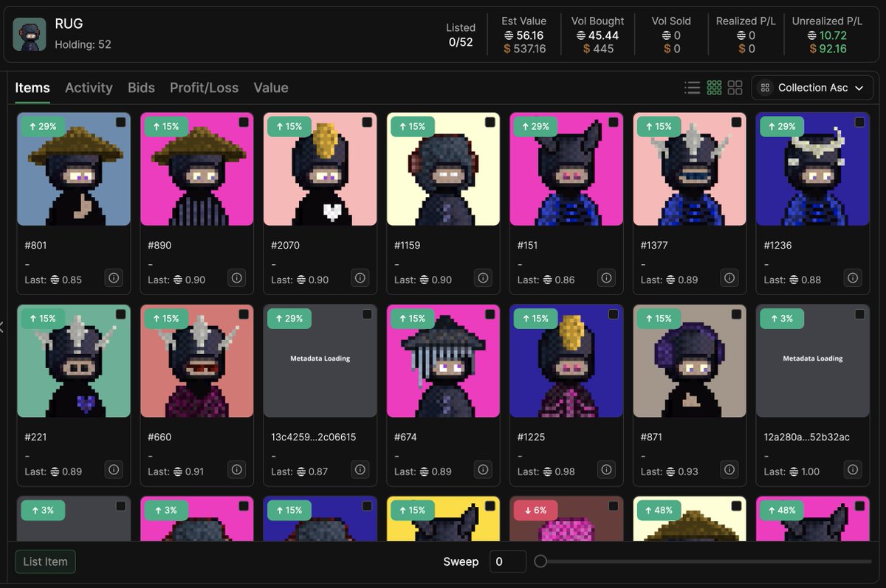Select checkbox on item #1236

860,122
